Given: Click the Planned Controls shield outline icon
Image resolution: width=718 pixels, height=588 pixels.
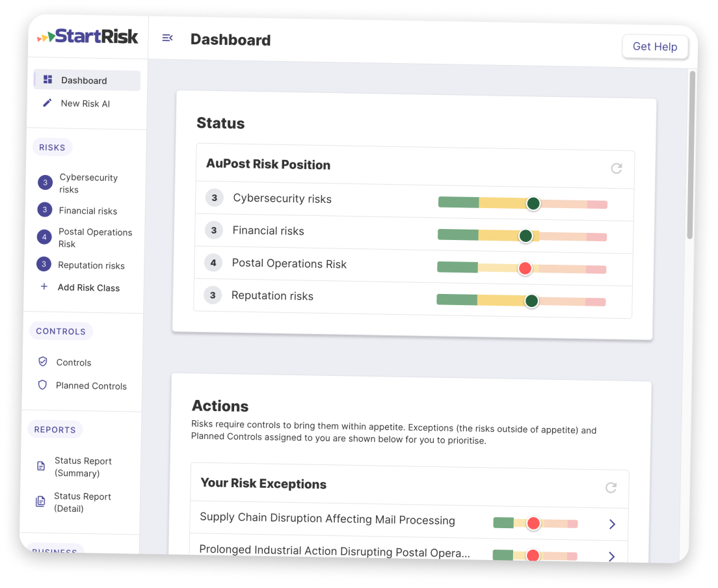Looking at the screenshot, I should pyautogui.click(x=42, y=385).
